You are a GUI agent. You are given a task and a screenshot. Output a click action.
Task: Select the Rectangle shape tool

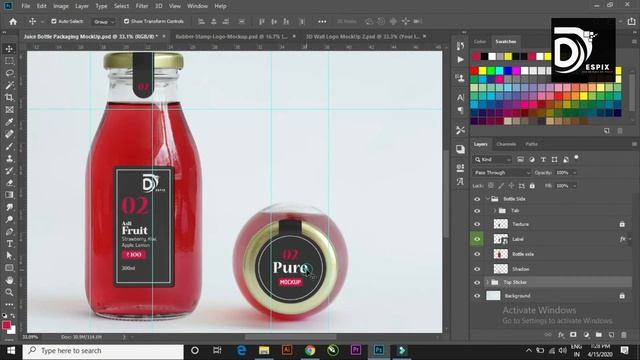9,268
